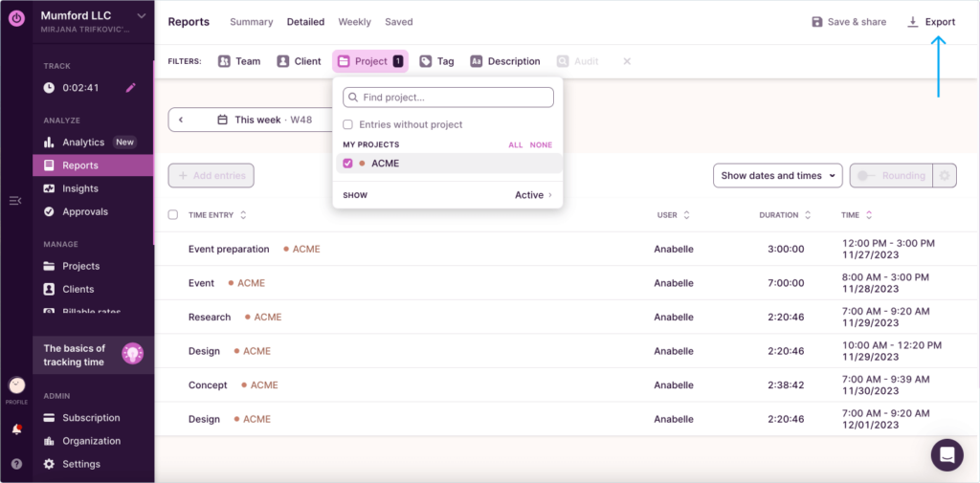
Task: Open Approvals in the sidebar
Action: click(x=85, y=211)
